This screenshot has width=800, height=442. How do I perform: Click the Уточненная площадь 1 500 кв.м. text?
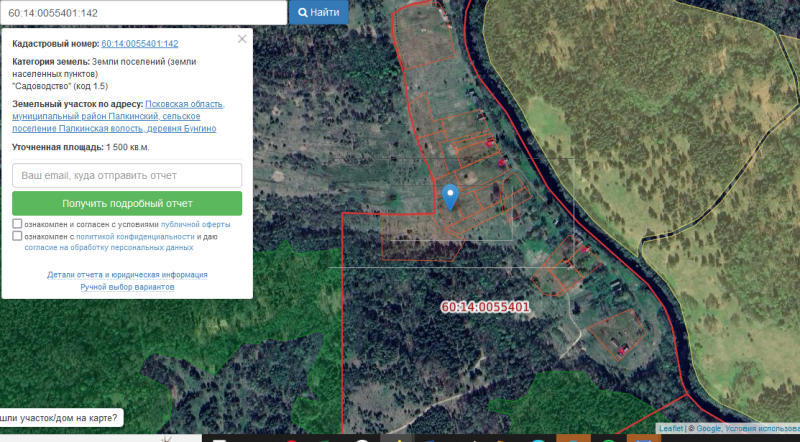[x=81, y=148]
